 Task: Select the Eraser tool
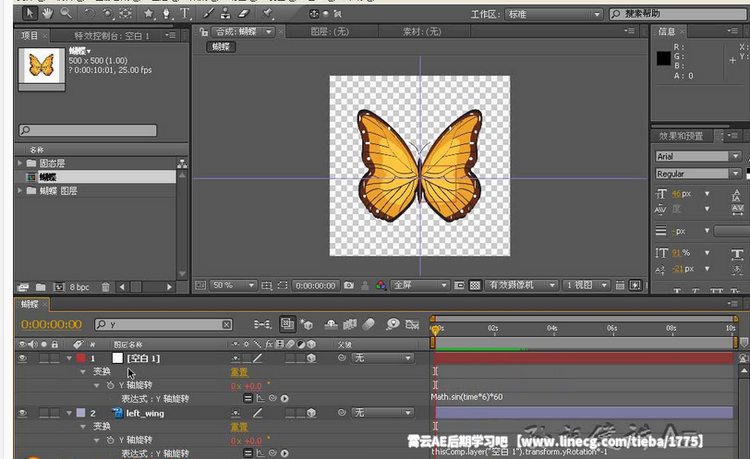244,13
